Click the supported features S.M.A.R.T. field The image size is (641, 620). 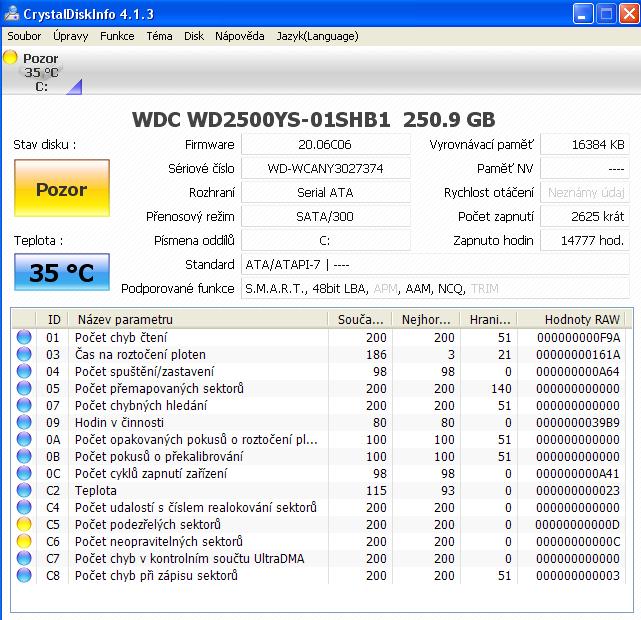(x=435, y=289)
